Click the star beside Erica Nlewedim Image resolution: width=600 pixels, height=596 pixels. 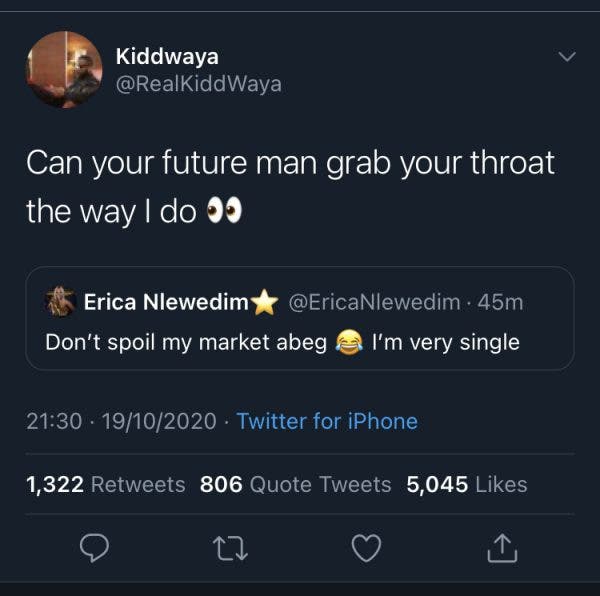pos(264,301)
